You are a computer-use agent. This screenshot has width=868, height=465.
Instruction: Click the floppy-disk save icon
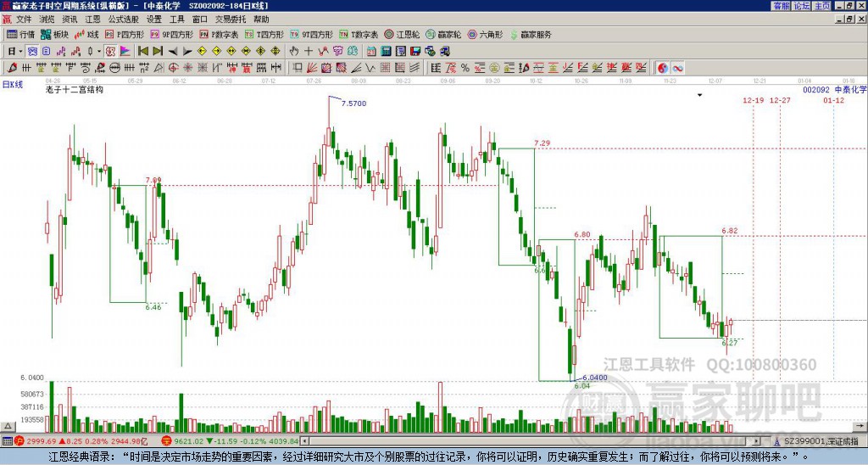(x=415, y=52)
